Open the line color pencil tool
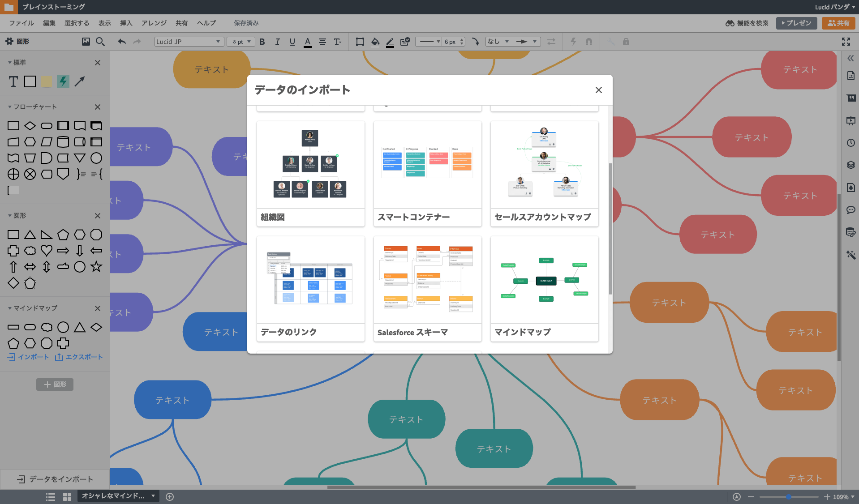Viewport: 859px width, 504px height. 390,42
